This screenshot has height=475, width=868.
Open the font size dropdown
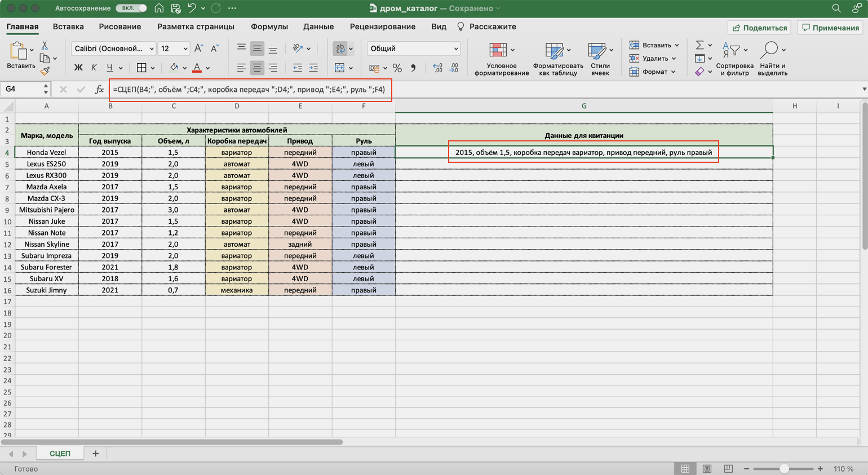click(x=185, y=48)
